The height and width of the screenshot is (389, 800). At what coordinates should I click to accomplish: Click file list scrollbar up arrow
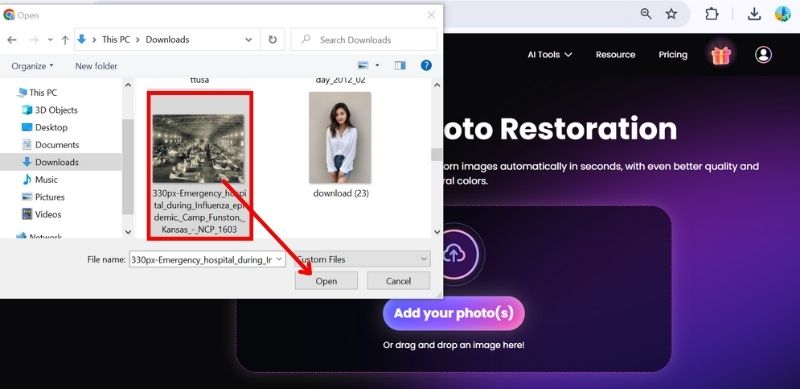437,85
